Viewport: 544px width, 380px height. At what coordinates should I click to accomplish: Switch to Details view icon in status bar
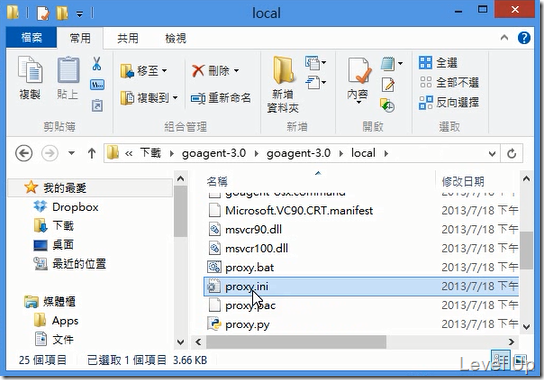[x=501, y=360]
